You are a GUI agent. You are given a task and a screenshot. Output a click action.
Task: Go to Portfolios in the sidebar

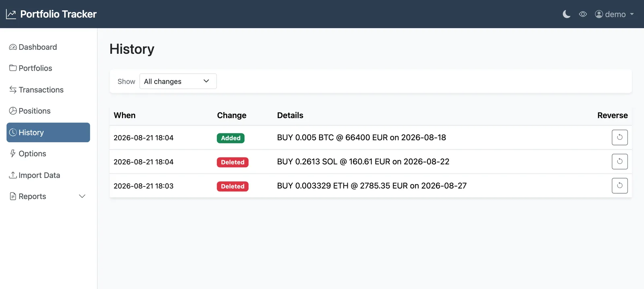48,68
